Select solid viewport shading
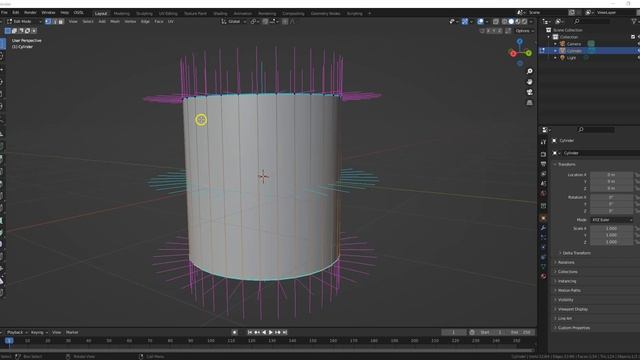The image size is (640, 360). pyautogui.click(x=511, y=22)
